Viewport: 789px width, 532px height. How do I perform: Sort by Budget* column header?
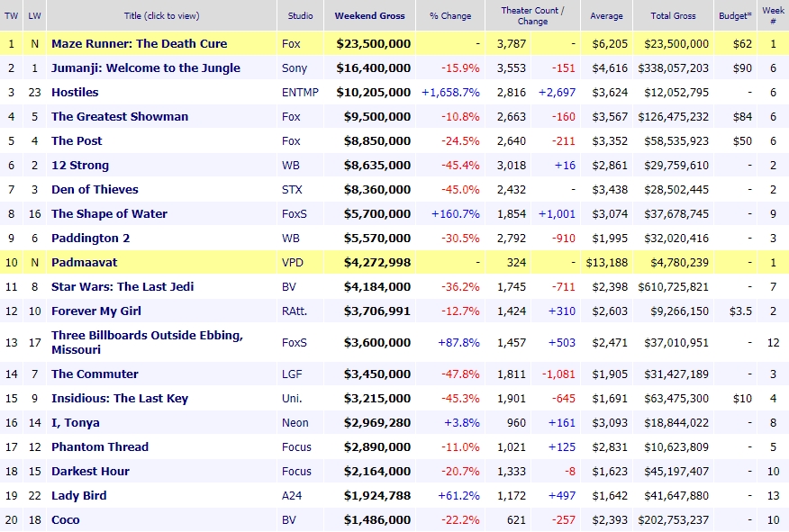pos(735,15)
